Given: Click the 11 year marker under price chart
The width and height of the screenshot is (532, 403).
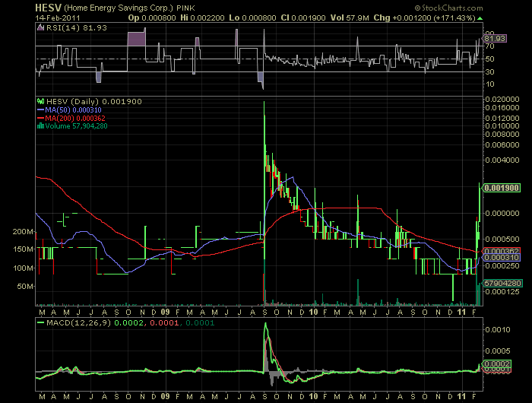Looking at the screenshot, I should coord(461,312).
